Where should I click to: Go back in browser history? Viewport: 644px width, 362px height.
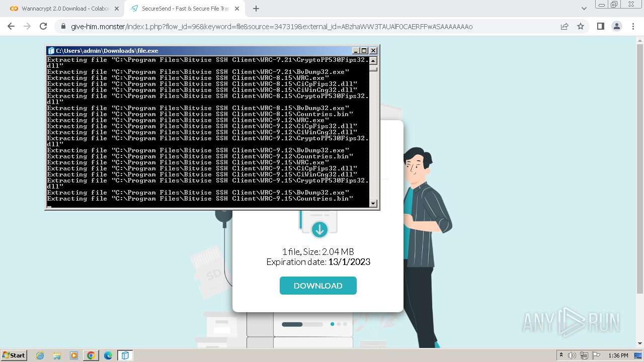pos(11,26)
